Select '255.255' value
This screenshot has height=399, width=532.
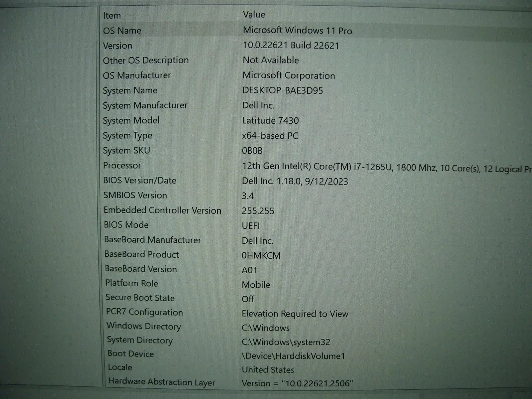pos(258,211)
